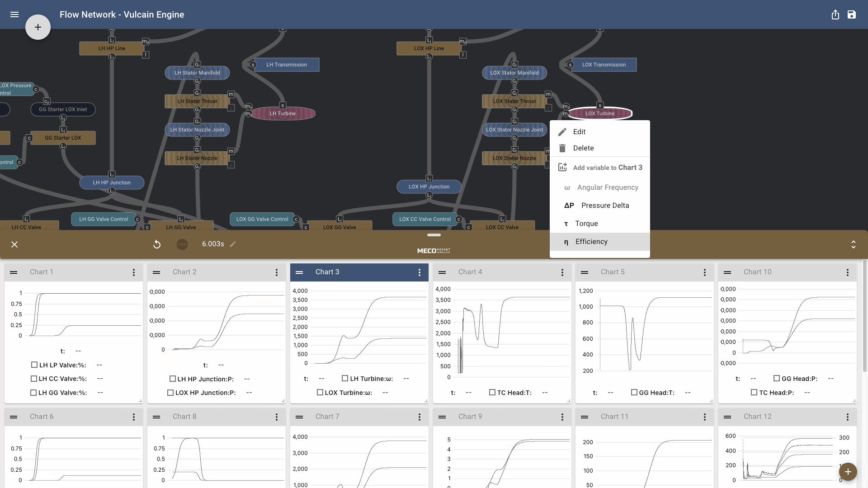Check the GG Head:T checkbox
Image resolution: width=868 pixels, height=488 pixels.
click(634, 392)
